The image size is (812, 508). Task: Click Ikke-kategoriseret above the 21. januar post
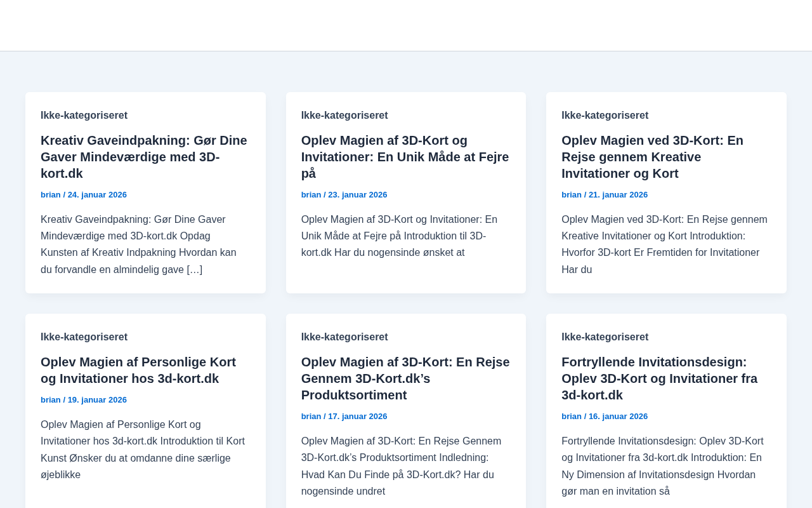(605, 116)
